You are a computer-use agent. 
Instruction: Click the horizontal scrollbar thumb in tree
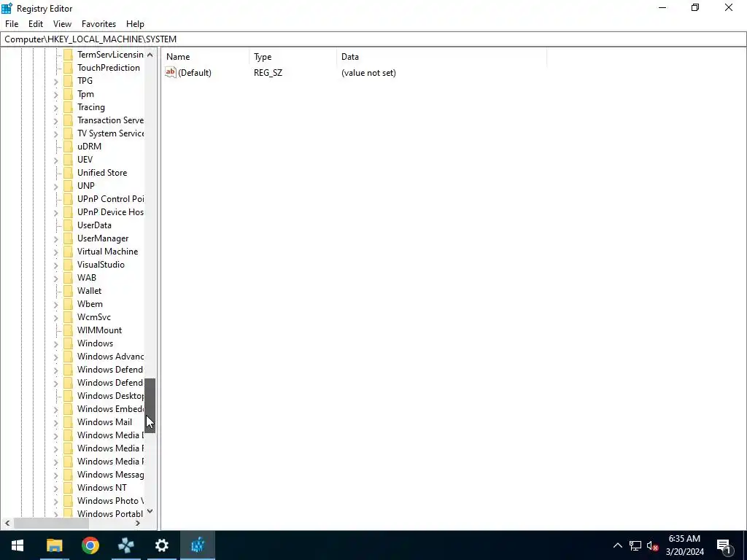coord(51,524)
